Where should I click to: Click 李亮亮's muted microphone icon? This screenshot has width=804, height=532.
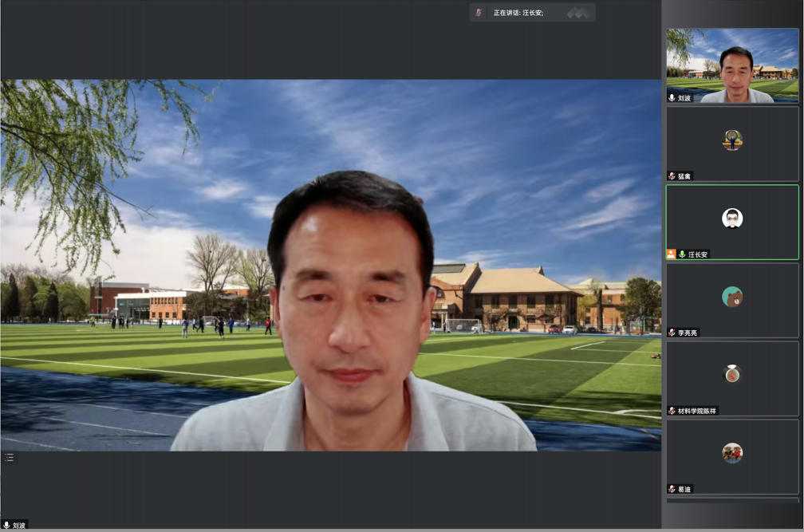point(672,333)
